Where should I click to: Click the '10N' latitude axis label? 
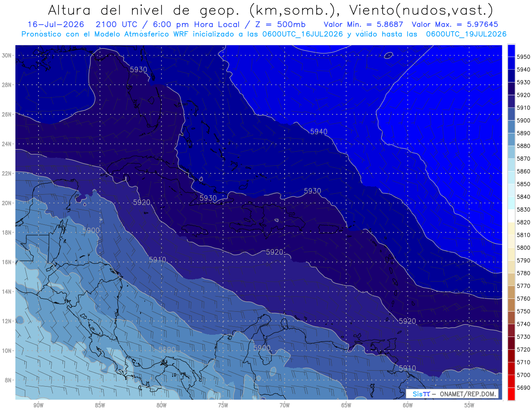click(7, 351)
